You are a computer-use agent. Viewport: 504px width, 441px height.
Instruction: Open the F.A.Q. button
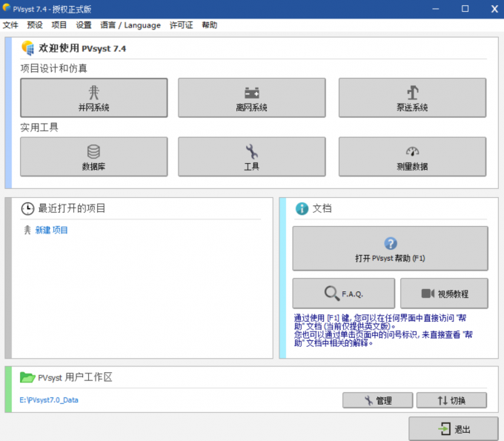tap(344, 294)
